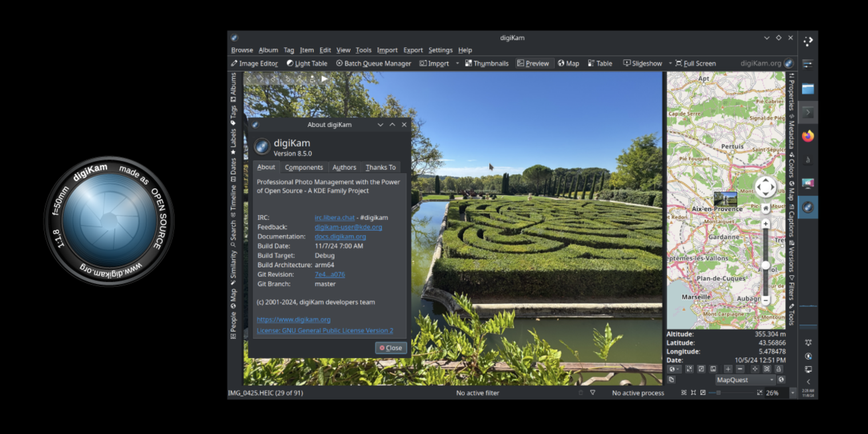This screenshot has width=868, height=434.
Task: Switch to Thumbnails view
Action: pyautogui.click(x=487, y=63)
